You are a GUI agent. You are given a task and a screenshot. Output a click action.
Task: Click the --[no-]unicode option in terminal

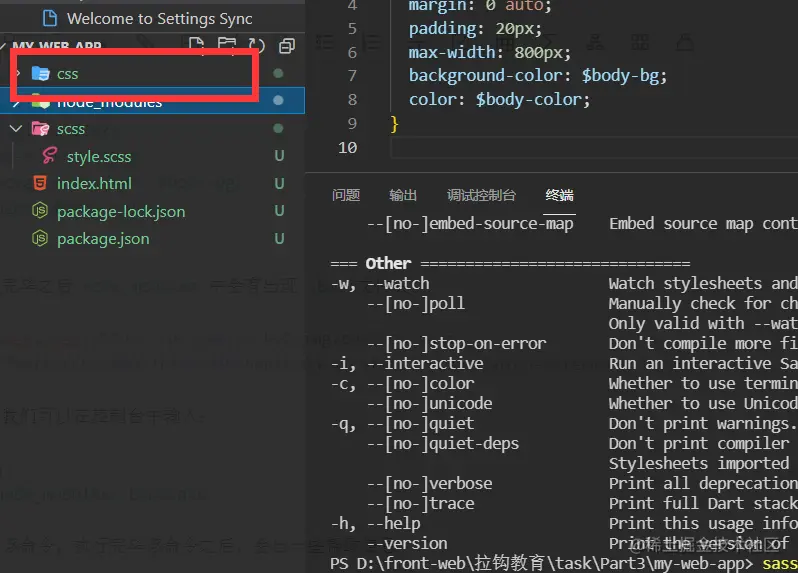(430, 404)
